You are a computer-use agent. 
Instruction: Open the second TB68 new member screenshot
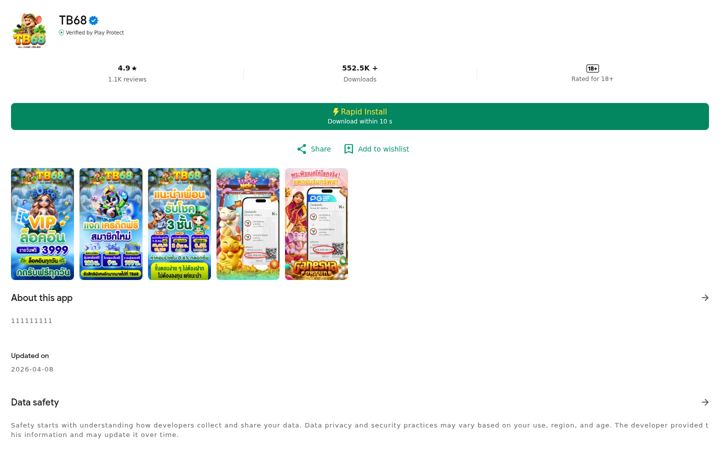(x=111, y=224)
